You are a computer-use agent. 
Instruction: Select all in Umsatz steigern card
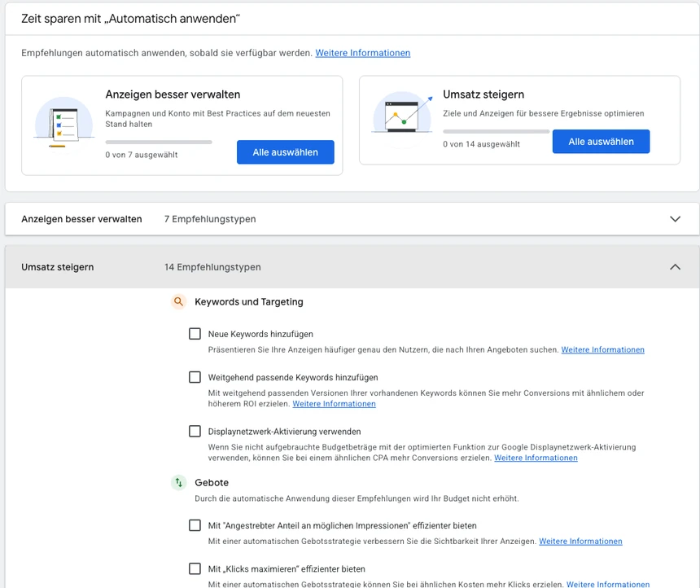coord(601,142)
